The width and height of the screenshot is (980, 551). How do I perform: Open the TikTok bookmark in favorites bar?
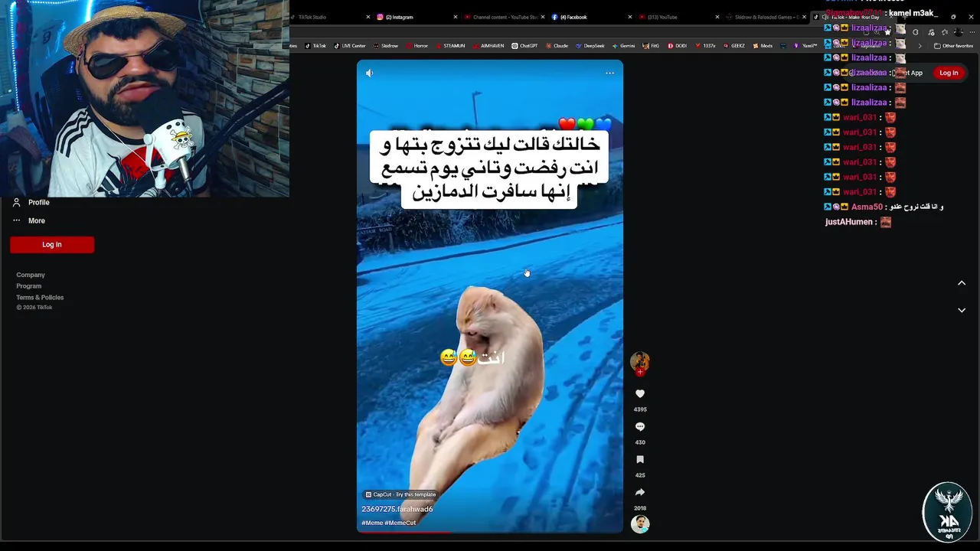pos(315,46)
